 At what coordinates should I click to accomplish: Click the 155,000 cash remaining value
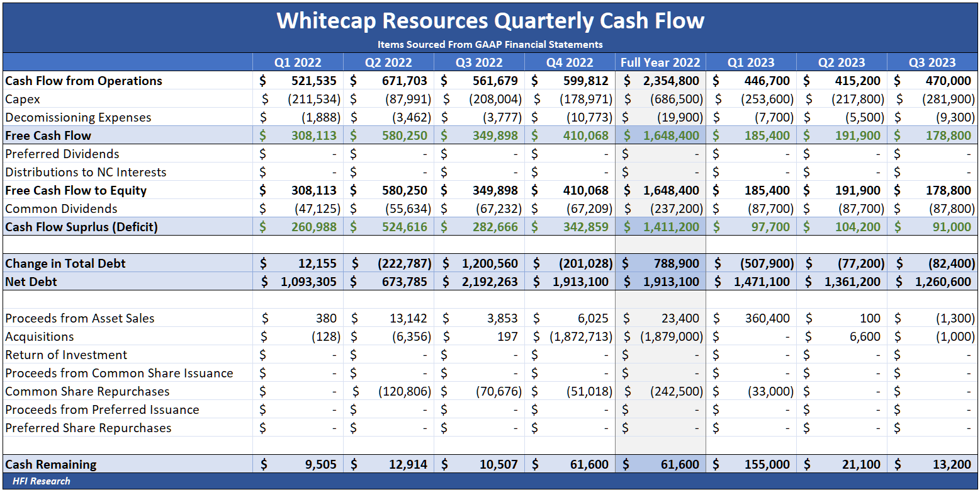pyautogui.click(x=767, y=464)
